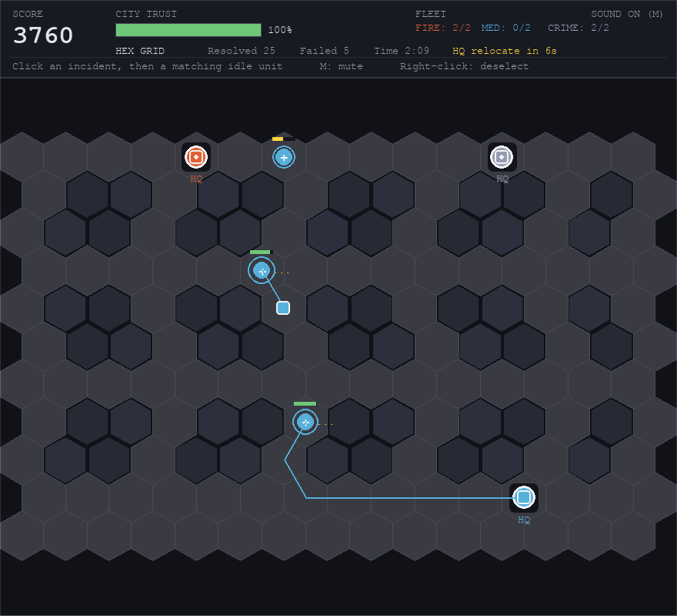This screenshot has width=677, height=616.
Task: Click the City Trust progress bar
Action: 188,30
